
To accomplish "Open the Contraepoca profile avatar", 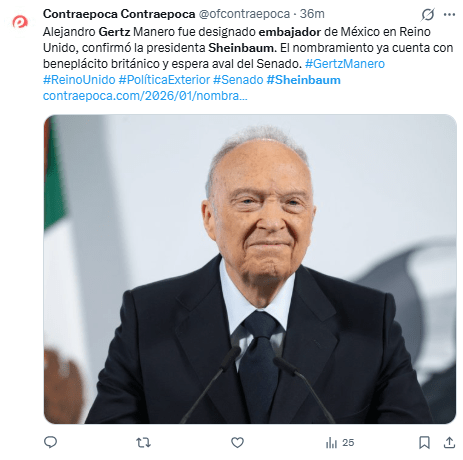I will pyautogui.click(x=20, y=22).
